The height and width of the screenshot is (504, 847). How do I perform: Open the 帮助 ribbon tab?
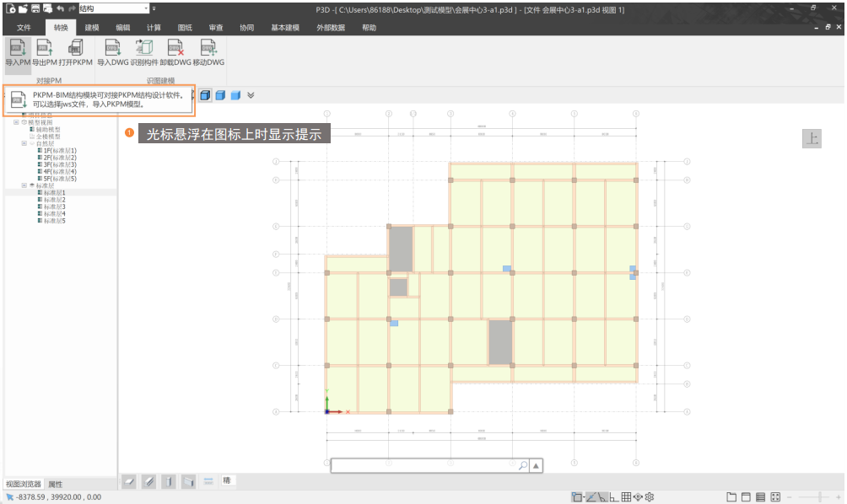(x=369, y=28)
